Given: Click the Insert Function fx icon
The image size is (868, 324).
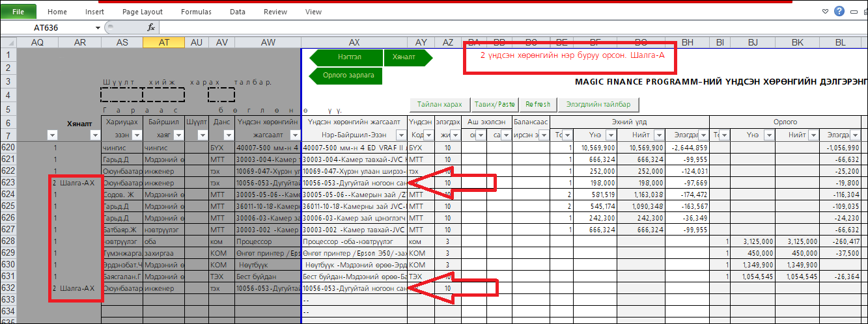Looking at the screenshot, I should (x=151, y=27).
